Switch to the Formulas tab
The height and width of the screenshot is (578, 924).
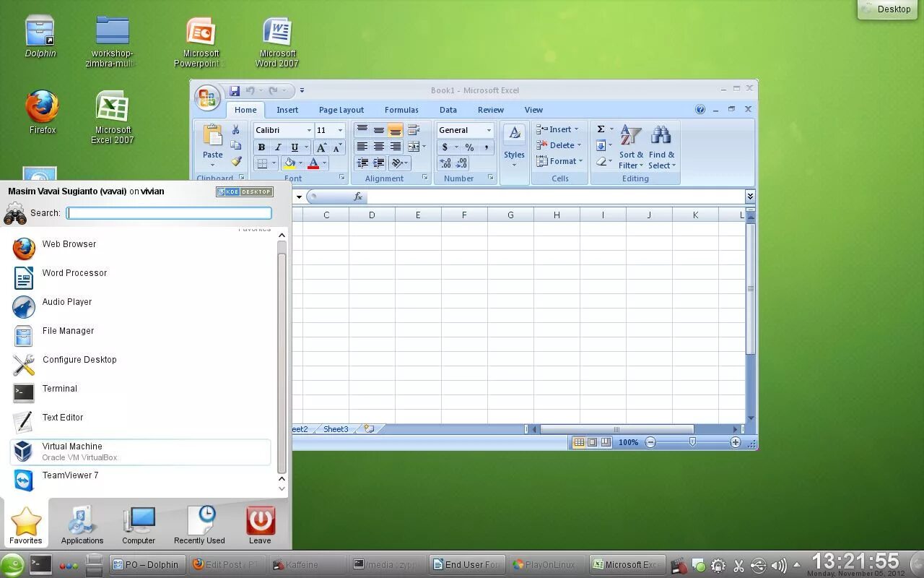tap(401, 110)
